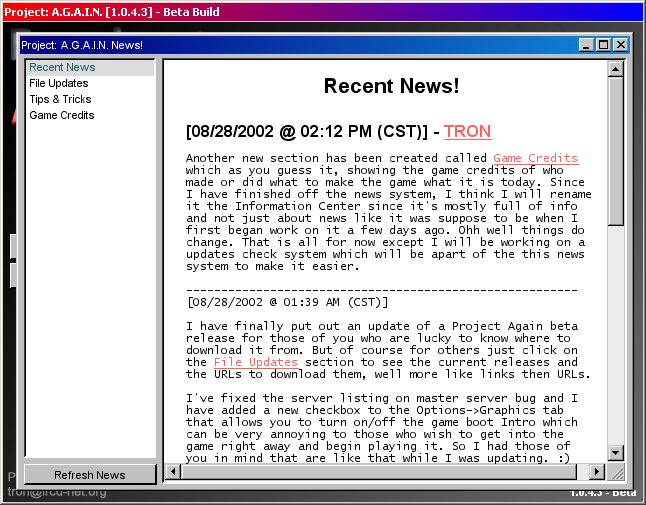Click the vertical scrollbar down arrow
Image resolution: width=646 pixels, height=505 pixels.
tap(616, 453)
